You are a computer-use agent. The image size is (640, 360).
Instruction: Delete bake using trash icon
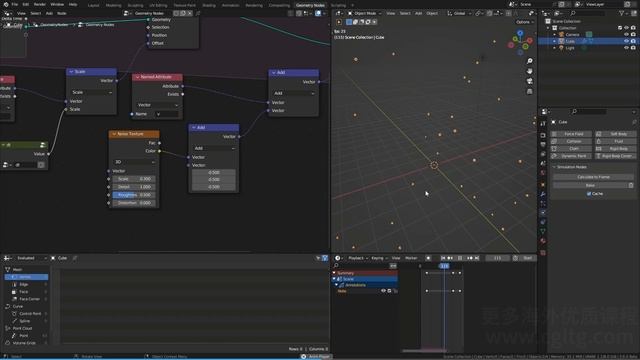631,185
